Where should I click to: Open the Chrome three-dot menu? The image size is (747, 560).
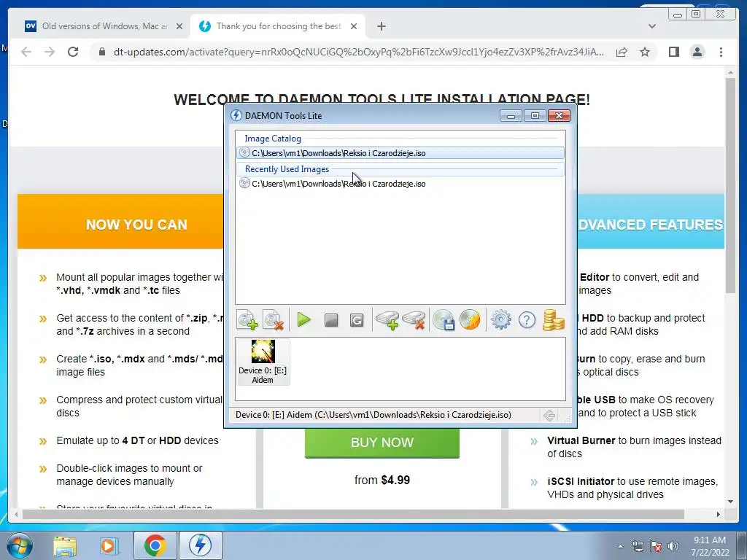pos(721,52)
